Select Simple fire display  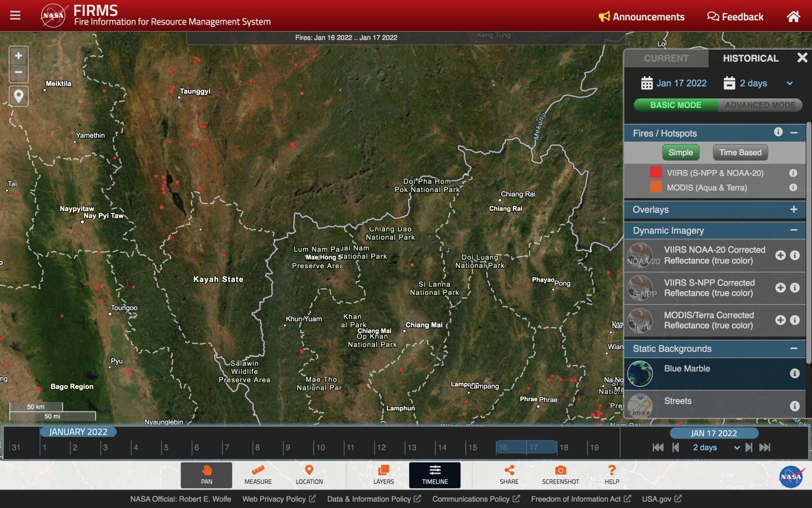(x=680, y=152)
